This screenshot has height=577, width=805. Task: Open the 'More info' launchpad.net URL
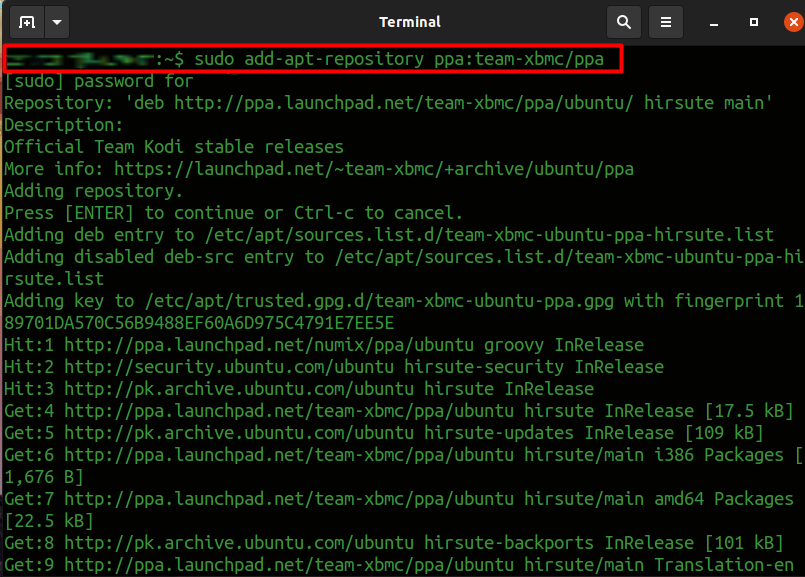(374, 169)
